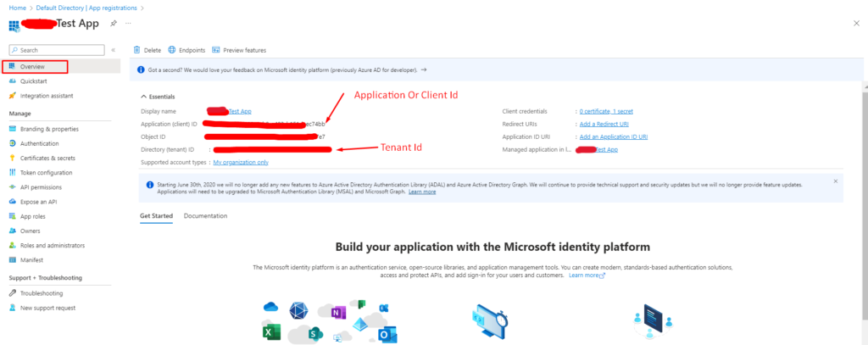Open the ellipsis more options menu

tap(129, 23)
